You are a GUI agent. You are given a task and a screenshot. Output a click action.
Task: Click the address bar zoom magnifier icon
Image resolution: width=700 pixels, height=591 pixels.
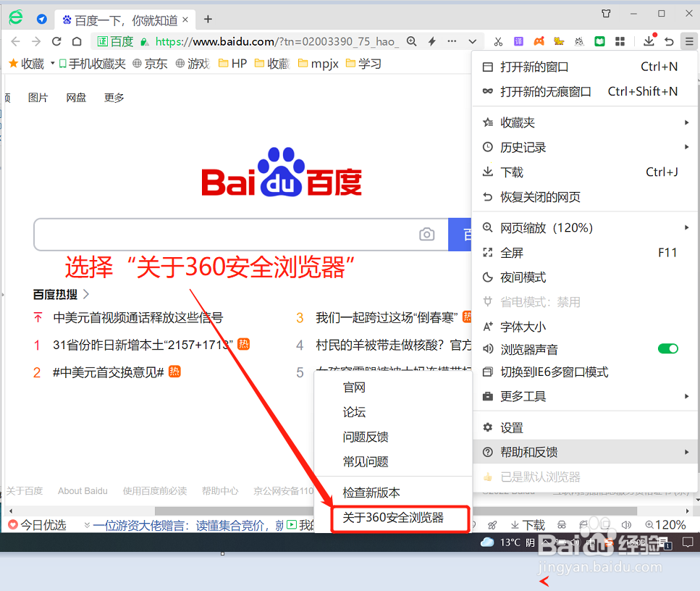coord(411,41)
